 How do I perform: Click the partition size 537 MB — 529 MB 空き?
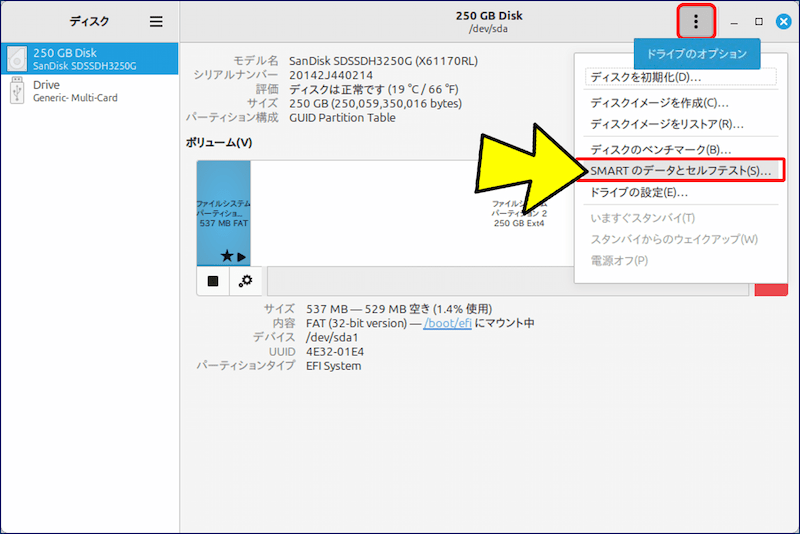click(x=368, y=309)
